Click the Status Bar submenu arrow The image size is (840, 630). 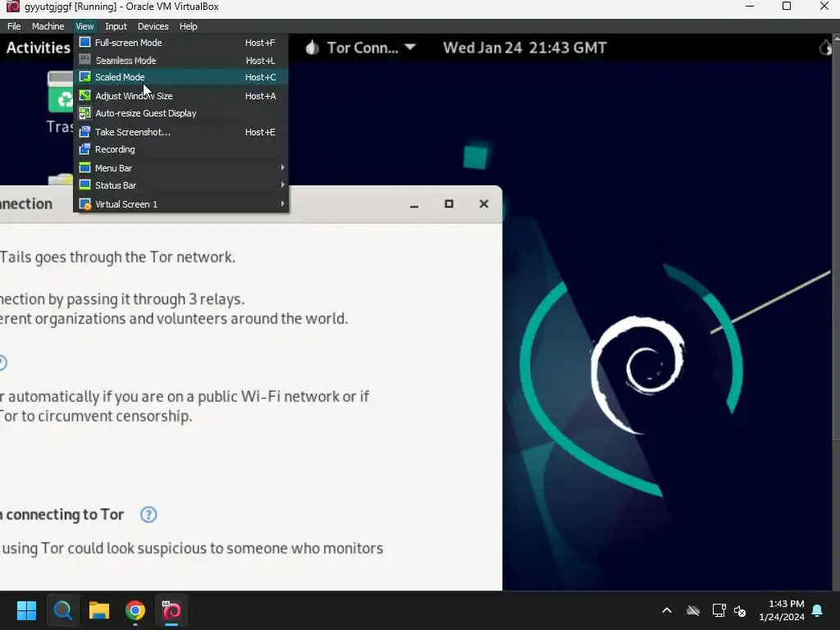tap(282, 185)
